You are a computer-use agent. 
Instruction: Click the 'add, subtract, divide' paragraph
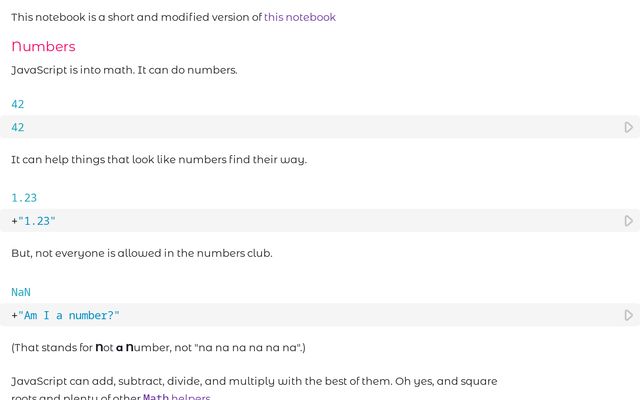254,381
